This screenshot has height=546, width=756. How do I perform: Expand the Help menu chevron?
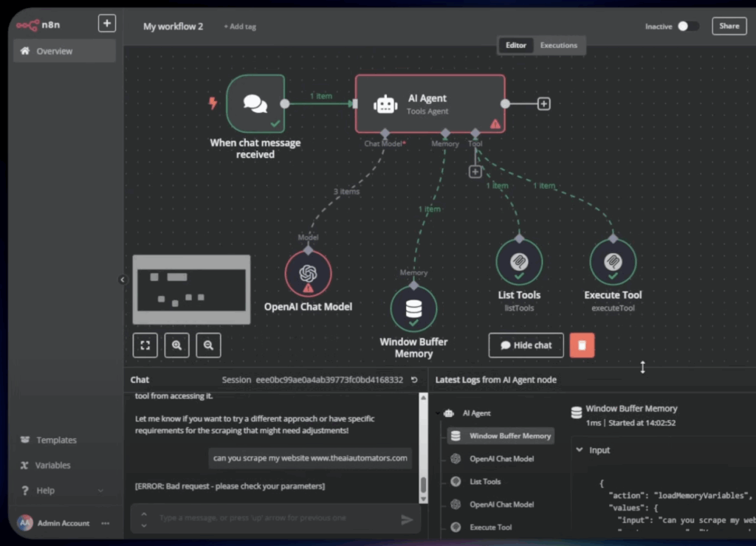tap(100, 491)
